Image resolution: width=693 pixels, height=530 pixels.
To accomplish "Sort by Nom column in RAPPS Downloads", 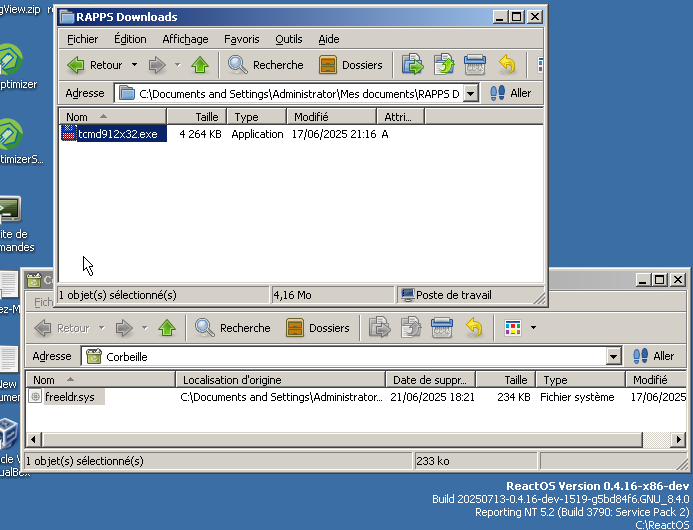I will click(x=113, y=117).
